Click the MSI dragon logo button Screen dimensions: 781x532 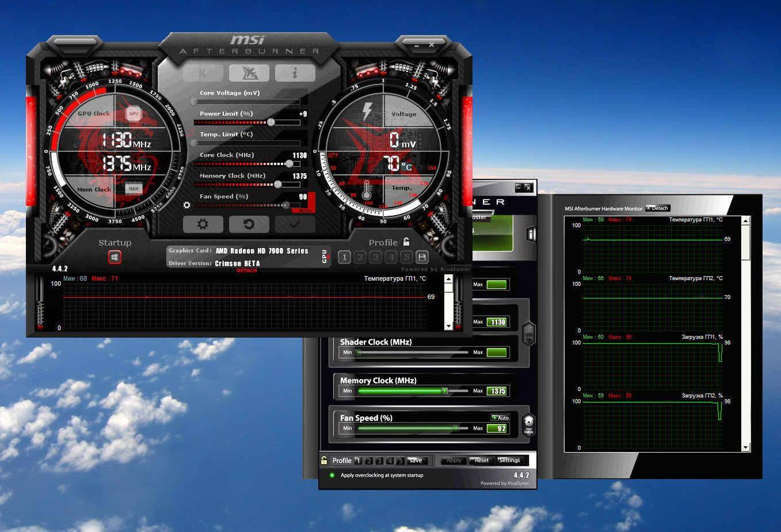pyautogui.click(x=249, y=72)
